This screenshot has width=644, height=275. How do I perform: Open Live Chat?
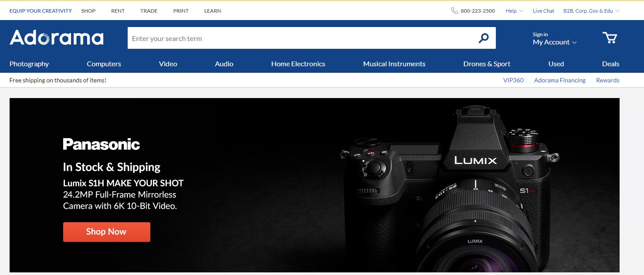coord(543,11)
